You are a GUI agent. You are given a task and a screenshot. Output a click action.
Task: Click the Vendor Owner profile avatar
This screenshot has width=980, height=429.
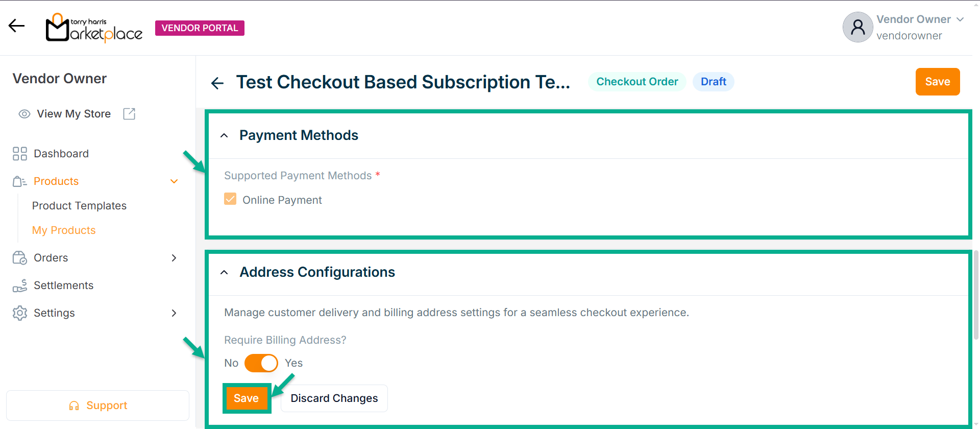point(857,27)
